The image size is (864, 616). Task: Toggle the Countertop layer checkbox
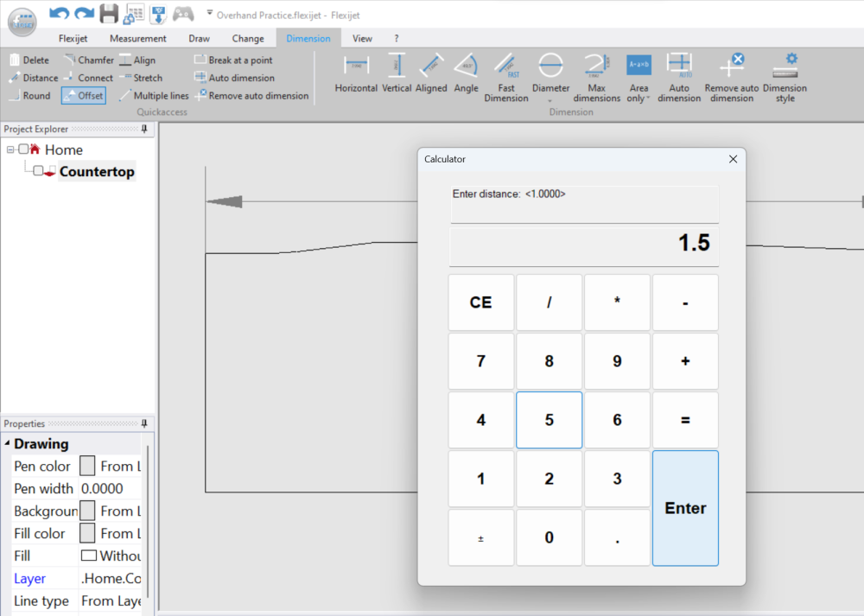[38, 171]
